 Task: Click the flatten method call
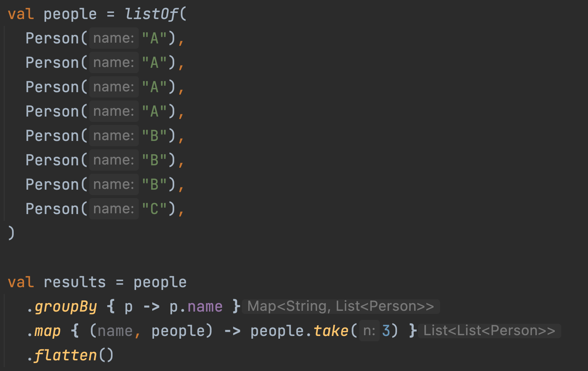click(x=66, y=355)
